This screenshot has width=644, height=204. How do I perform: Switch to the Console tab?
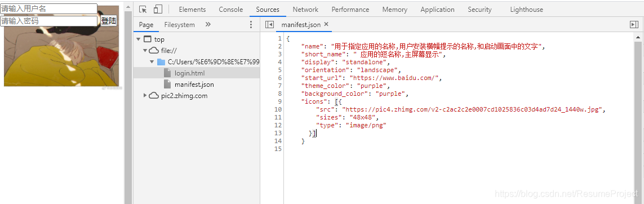(x=231, y=10)
